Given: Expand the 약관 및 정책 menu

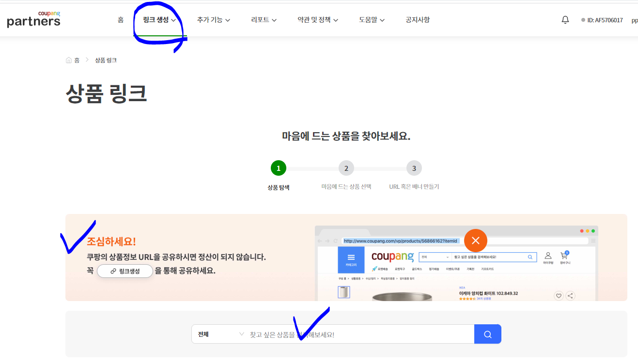Looking at the screenshot, I should click(x=318, y=20).
